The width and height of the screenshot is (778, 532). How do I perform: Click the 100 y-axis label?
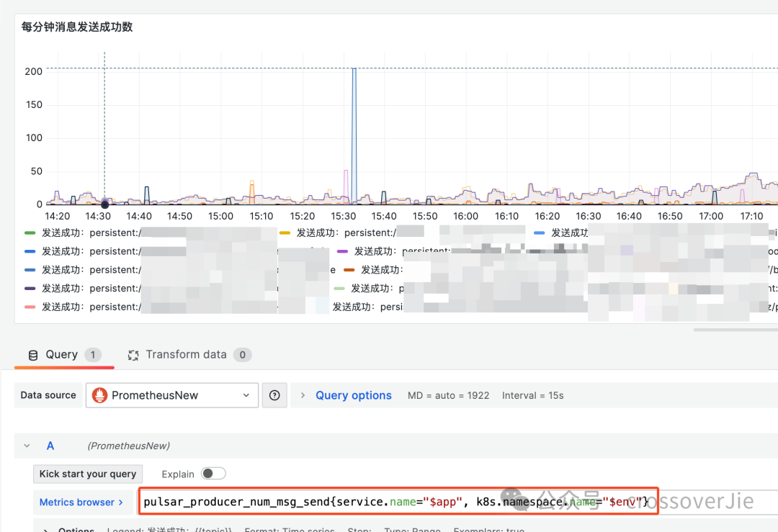click(34, 137)
